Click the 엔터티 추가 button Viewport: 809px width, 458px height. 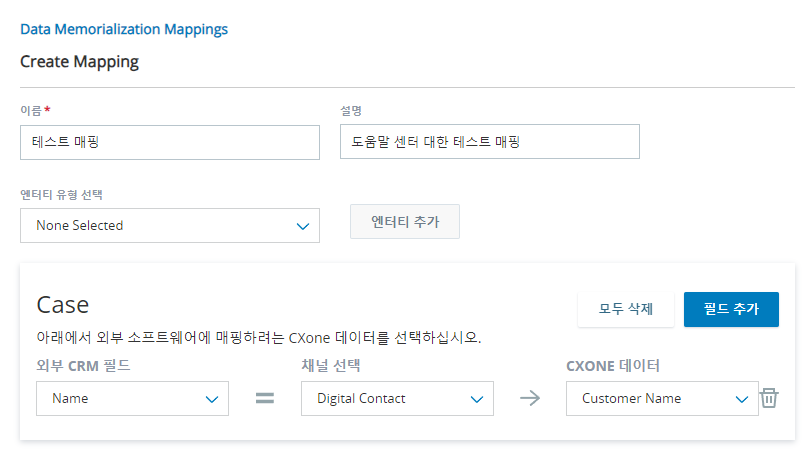pos(404,222)
